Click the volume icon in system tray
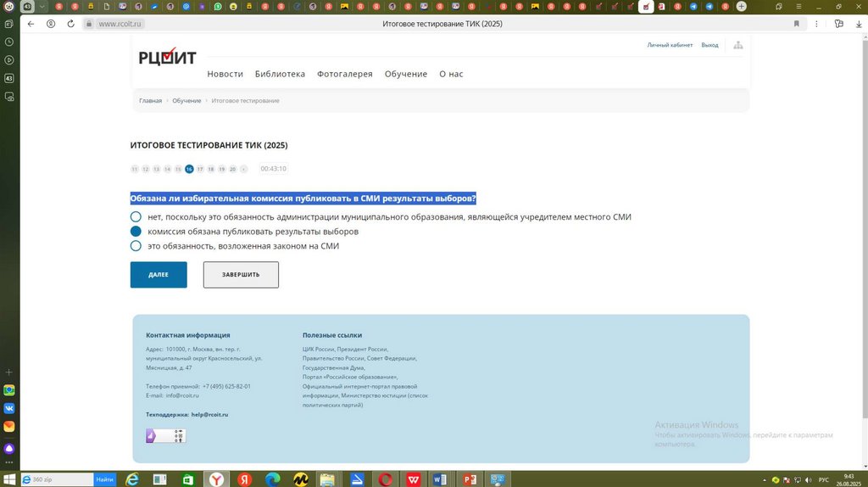The width and height of the screenshot is (868, 487). pyautogui.click(x=808, y=480)
